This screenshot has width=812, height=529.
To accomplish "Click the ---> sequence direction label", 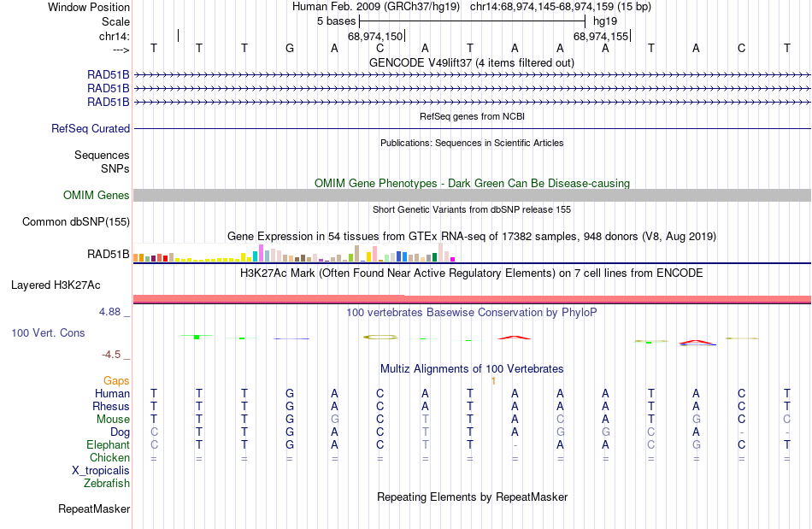I will (121, 50).
